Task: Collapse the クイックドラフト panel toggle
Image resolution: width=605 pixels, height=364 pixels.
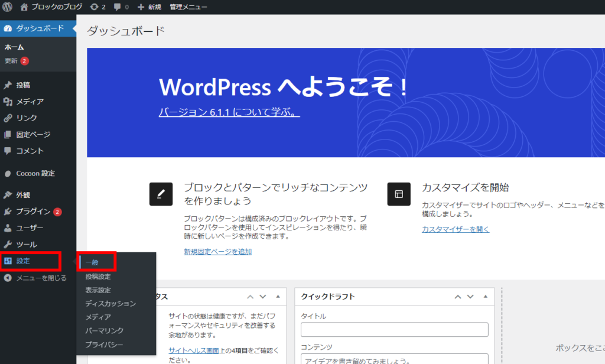Action: pyautogui.click(x=486, y=297)
